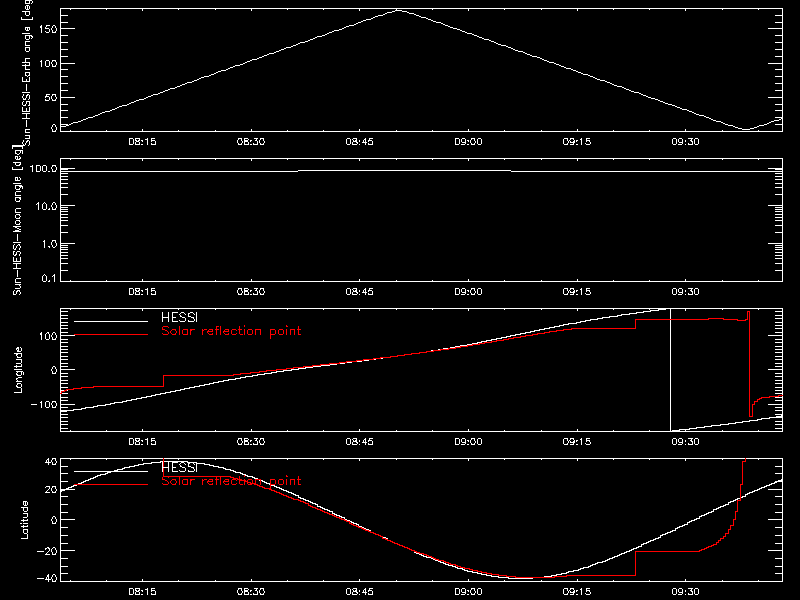Click HESSI legend label in Longitude plot
The height and width of the screenshot is (600, 800).
(x=179, y=317)
